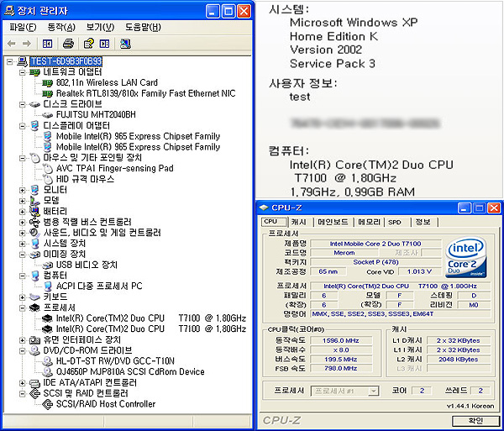Open the 파일(F) menu
This screenshot has width=504, height=431.
point(23,28)
